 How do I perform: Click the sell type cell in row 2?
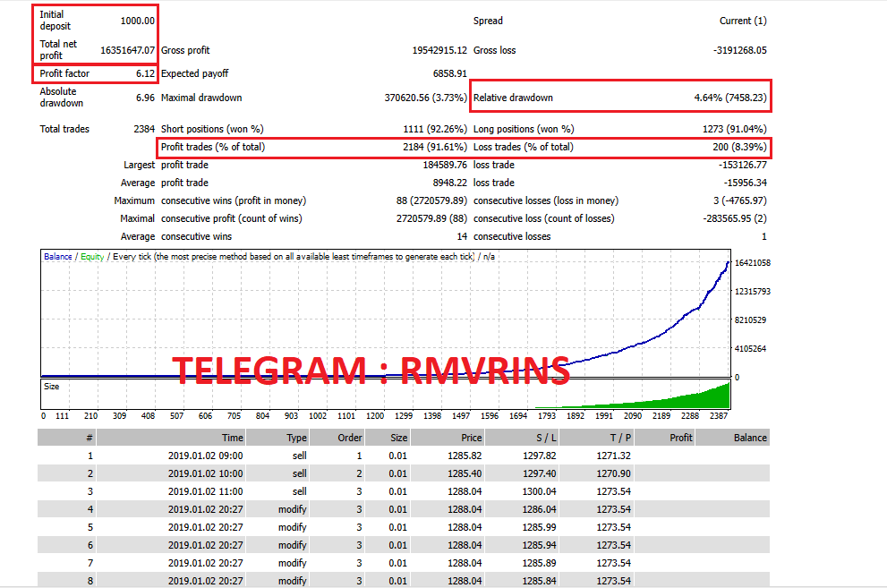[299, 473]
